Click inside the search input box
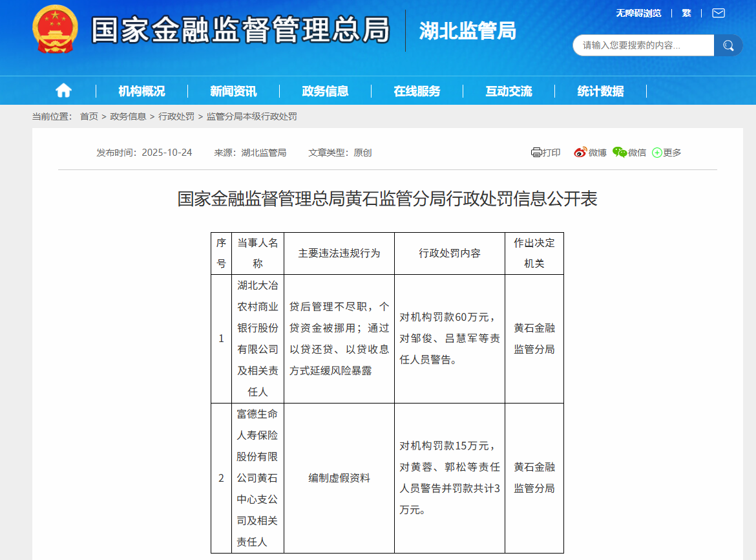Viewport: 756px width, 560px height. pos(640,45)
